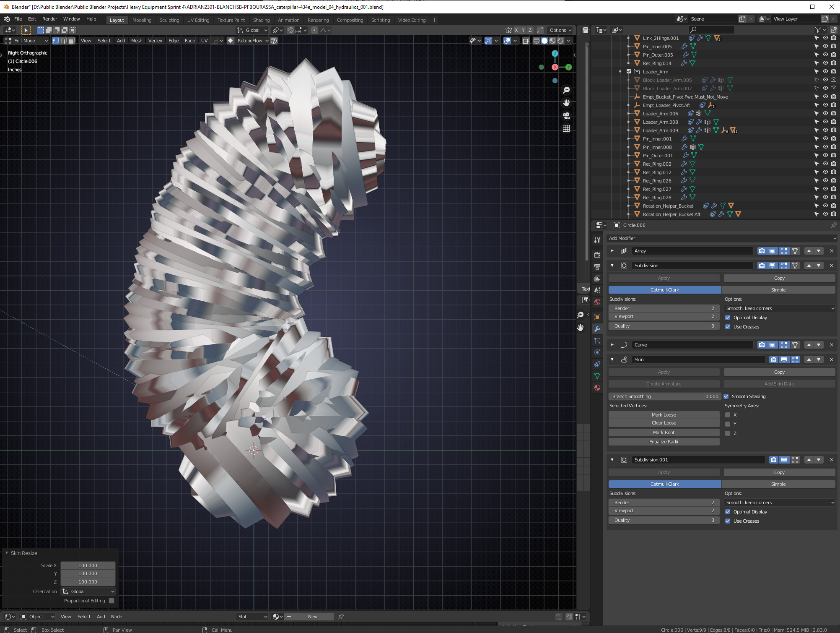Click the camera view icon in viewport
Image resolution: width=840 pixels, height=633 pixels.
[566, 116]
